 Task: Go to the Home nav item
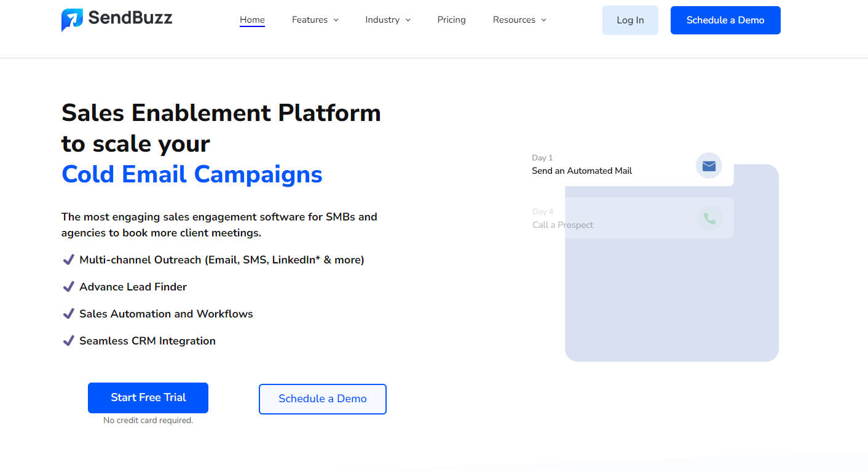click(x=252, y=20)
